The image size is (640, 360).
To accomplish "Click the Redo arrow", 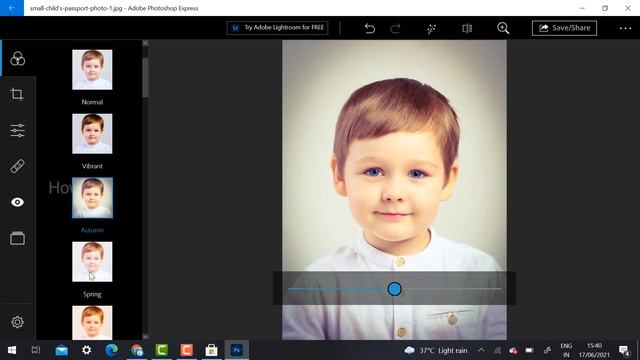I will [x=395, y=28].
